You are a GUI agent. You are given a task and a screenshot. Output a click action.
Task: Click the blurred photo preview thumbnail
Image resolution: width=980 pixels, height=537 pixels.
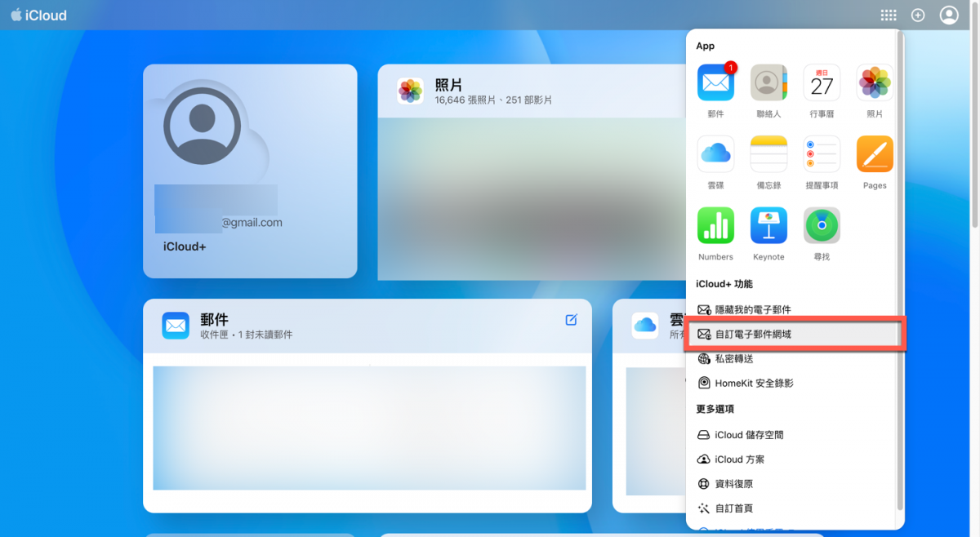point(532,198)
